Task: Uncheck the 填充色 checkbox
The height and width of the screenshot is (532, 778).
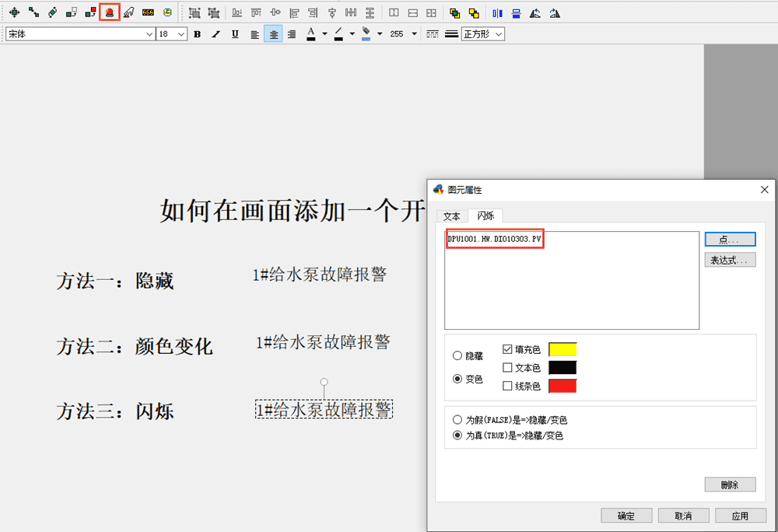Action: pos(507,349)
